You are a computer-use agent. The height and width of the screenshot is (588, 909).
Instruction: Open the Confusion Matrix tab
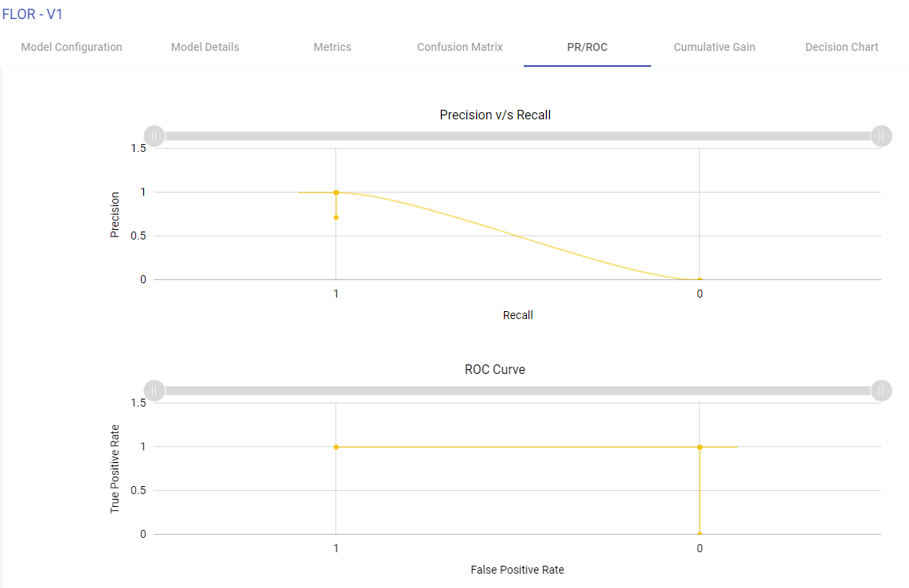pos(460,47)
